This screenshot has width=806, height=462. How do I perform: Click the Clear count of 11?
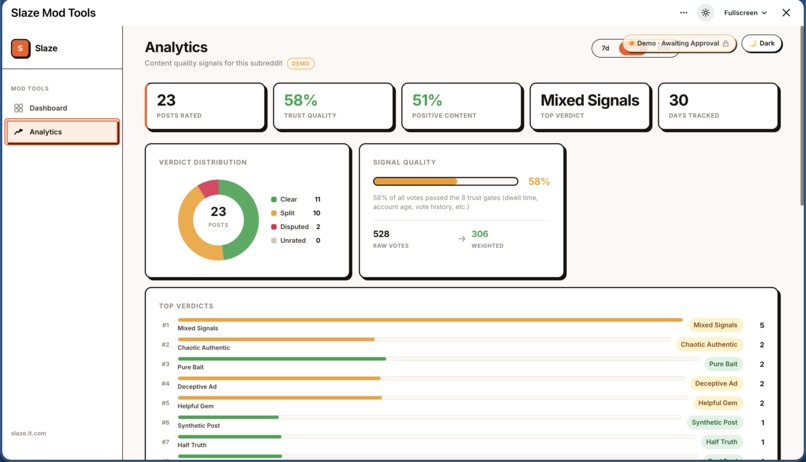(x=318, y=199)
